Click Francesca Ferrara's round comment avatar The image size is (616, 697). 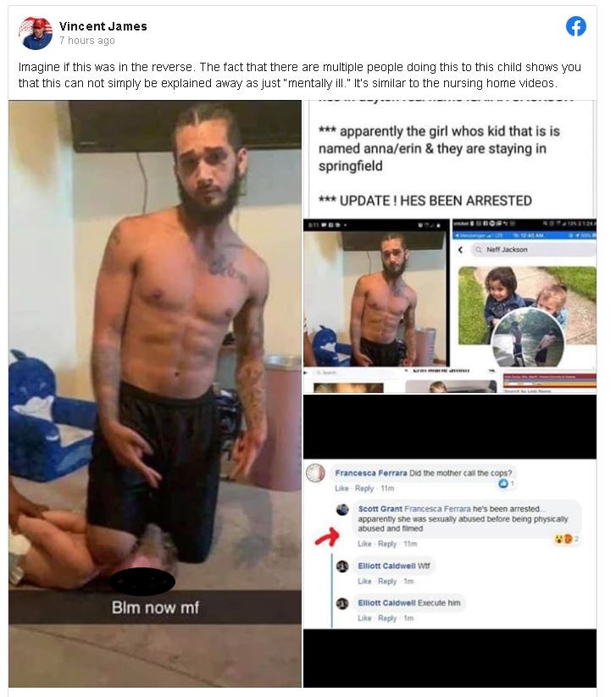pos(316,473)
